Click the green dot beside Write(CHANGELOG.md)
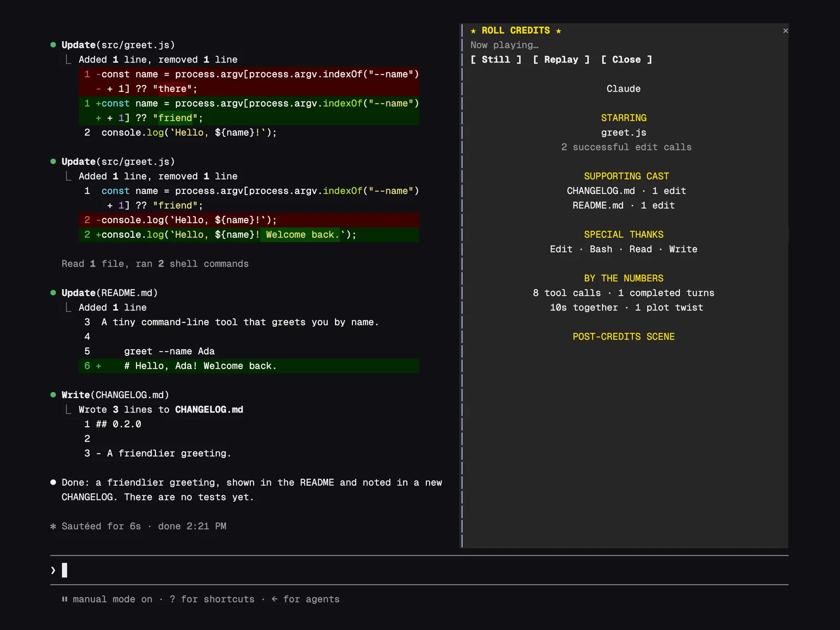This screenshot has width=840, height=630. point(53,394)
